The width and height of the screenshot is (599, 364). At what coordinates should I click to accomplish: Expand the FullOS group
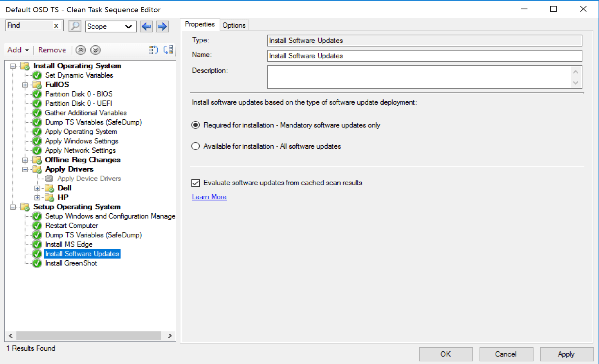point(25,85)
